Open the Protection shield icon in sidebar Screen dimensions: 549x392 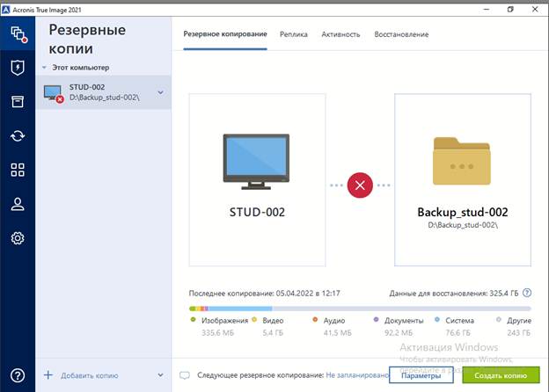[x=18, y=68]
